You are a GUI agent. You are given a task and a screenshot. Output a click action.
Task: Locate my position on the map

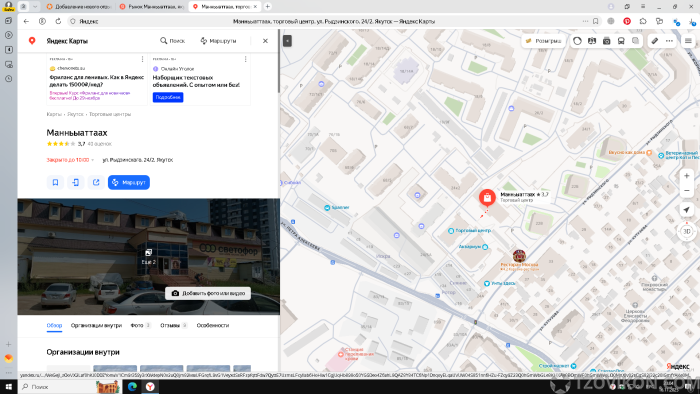687,210
